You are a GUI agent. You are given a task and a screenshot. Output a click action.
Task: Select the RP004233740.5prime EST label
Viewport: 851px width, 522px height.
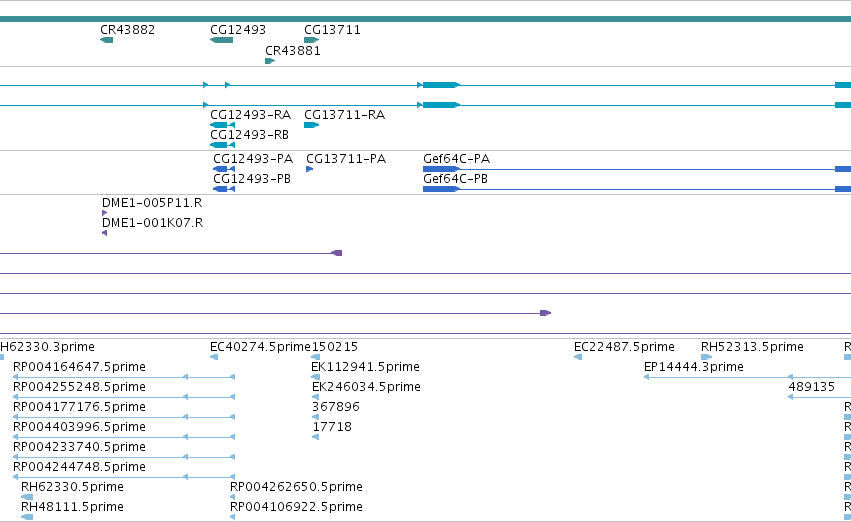click(x=79, y=447)
